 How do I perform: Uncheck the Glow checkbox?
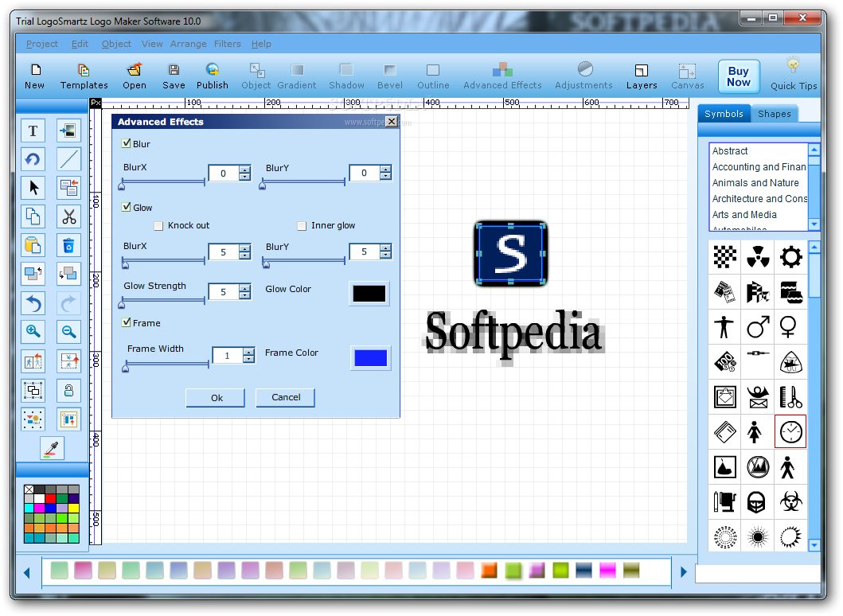(x=127, y=207)
